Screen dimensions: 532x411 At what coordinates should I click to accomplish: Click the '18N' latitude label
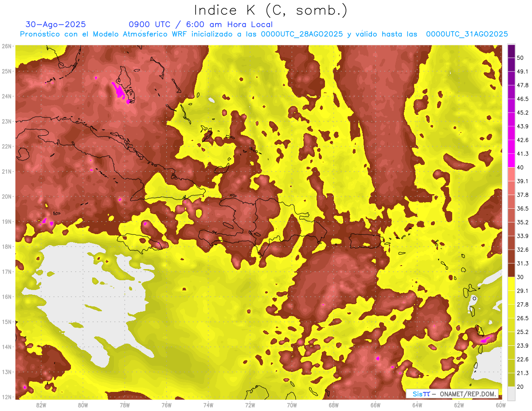[x=7, y=247]
